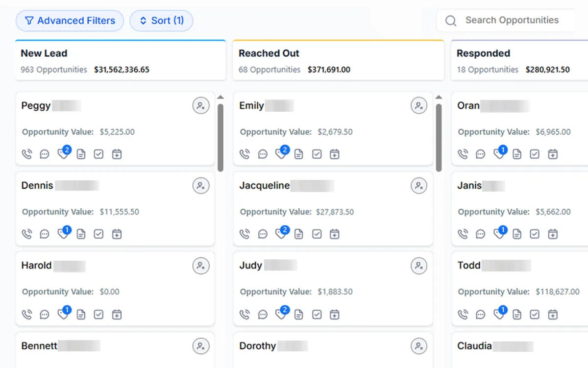Click the unassigned user icon on Dorothy's card
This screenshot has width=588, height=368.
coord(418,346)
